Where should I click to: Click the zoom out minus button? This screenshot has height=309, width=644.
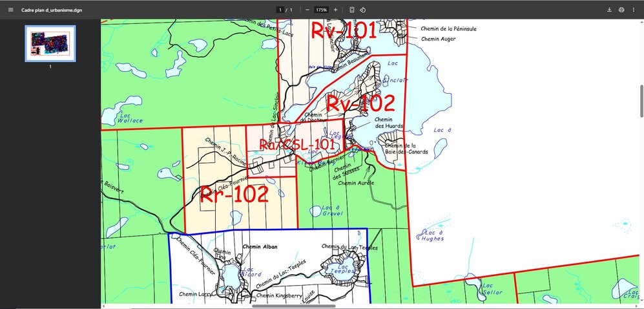coord(307,10)
